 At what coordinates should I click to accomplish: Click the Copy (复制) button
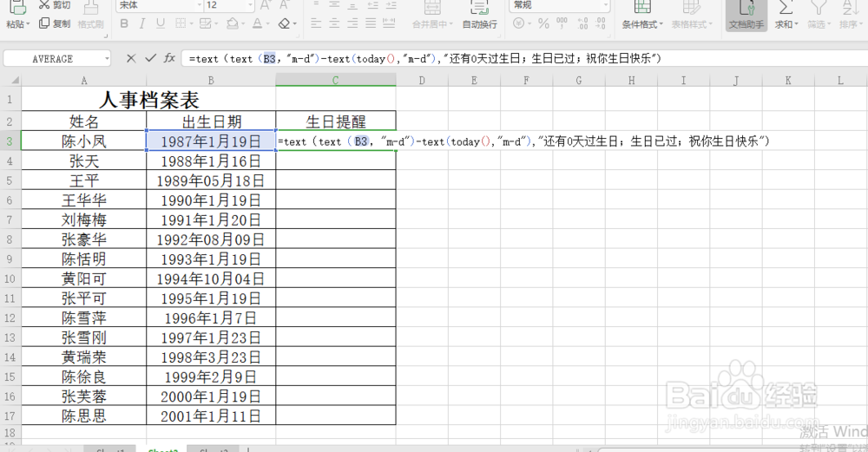pyautogui.click(x=54, y=23)
